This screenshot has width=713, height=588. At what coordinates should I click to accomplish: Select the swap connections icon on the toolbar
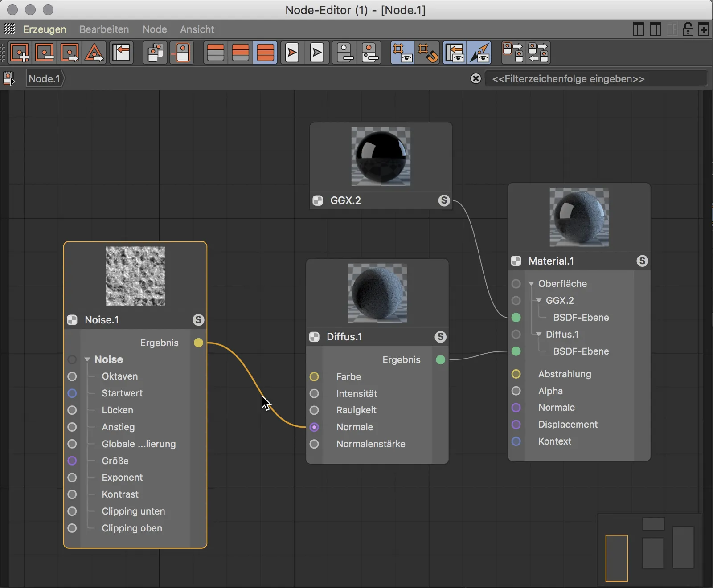538,52
